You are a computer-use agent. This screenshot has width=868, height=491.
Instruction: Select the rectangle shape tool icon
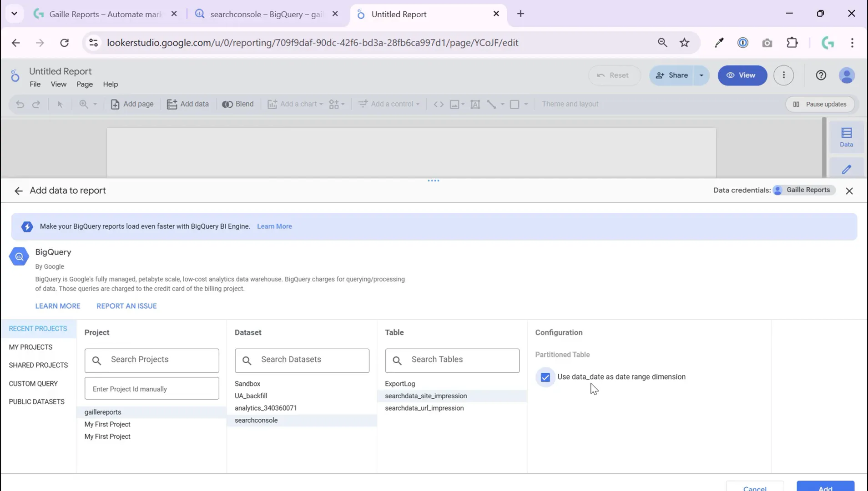click(x=515, y=104)
